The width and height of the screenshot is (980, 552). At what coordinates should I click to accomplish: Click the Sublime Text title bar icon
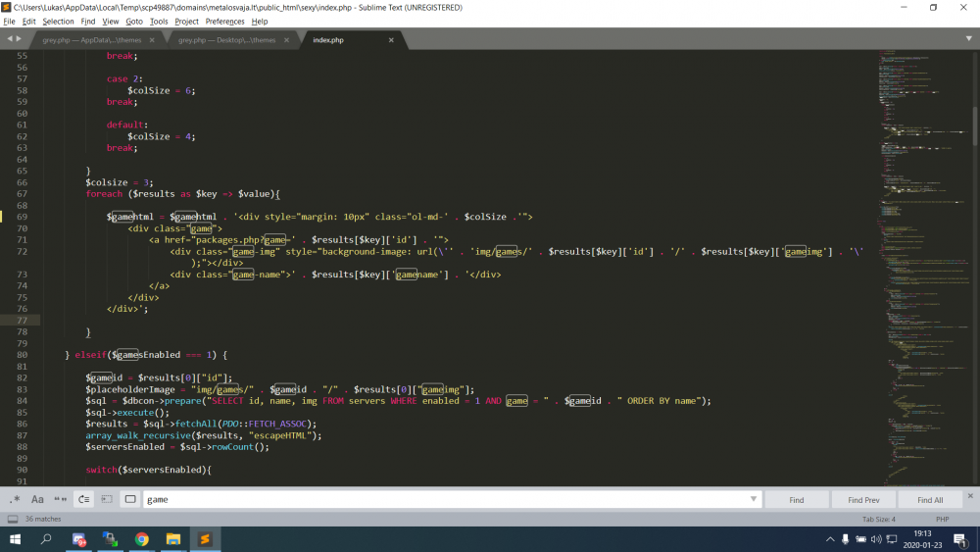tap(6, 8)
